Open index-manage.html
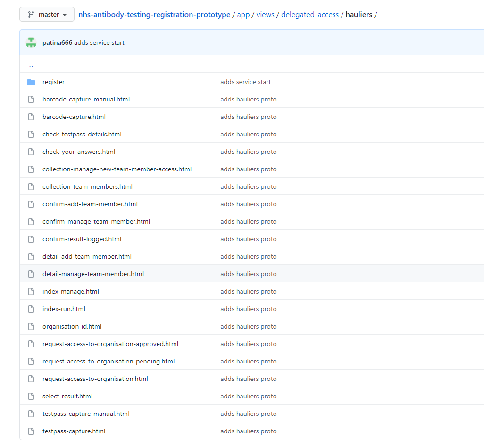This screenshot has height=448, width=484. tap(71, 291)
